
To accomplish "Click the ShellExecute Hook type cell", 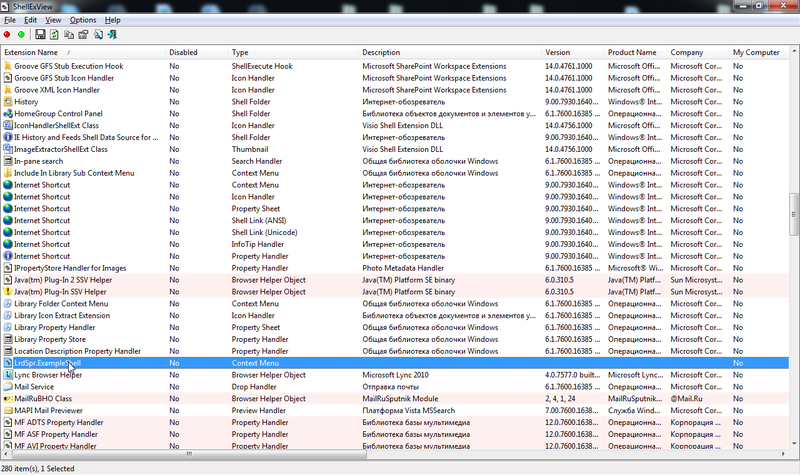I will pos(262,66).
